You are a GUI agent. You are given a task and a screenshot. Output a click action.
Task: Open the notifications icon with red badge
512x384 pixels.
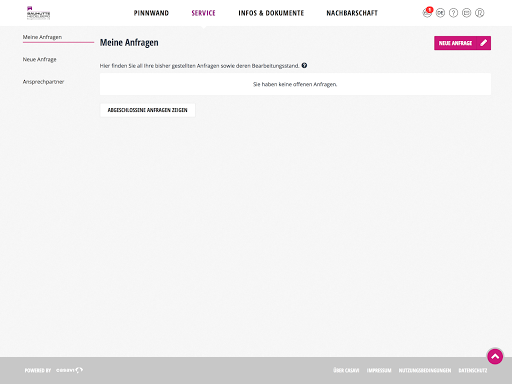click(x=427, y=13)
